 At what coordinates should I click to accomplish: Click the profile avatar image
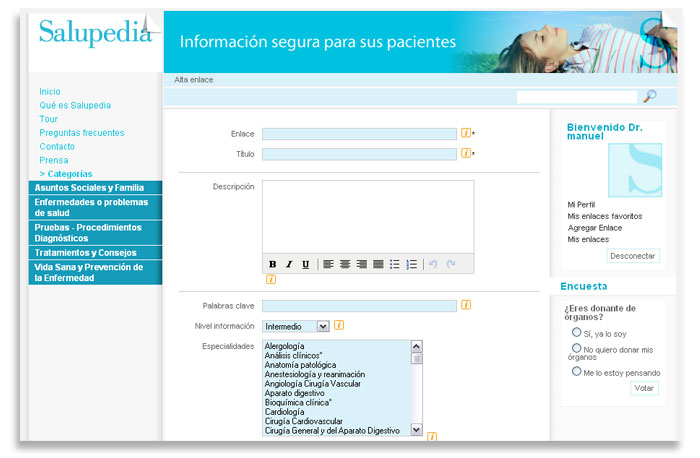(x=635, y=170)
